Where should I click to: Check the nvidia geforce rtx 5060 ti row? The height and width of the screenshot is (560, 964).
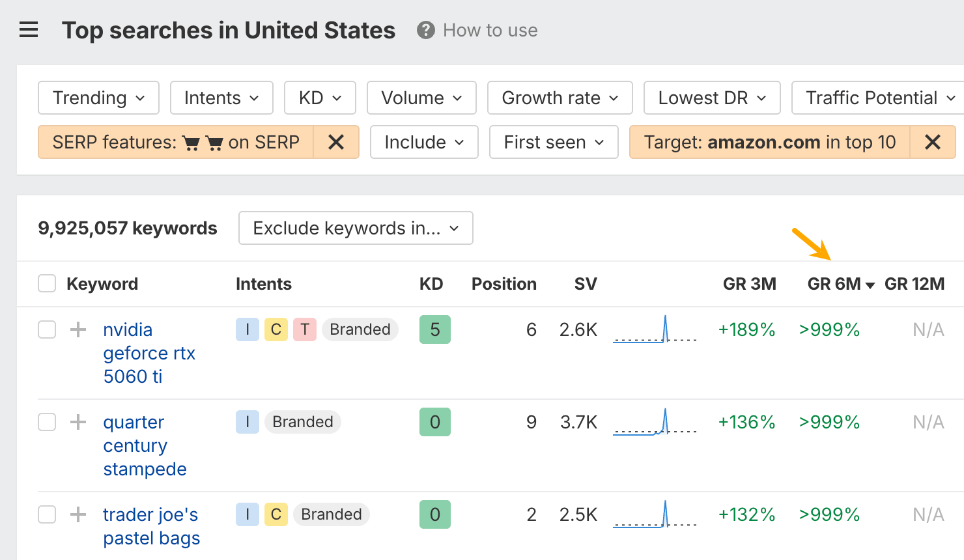click(x=46, y=329)
